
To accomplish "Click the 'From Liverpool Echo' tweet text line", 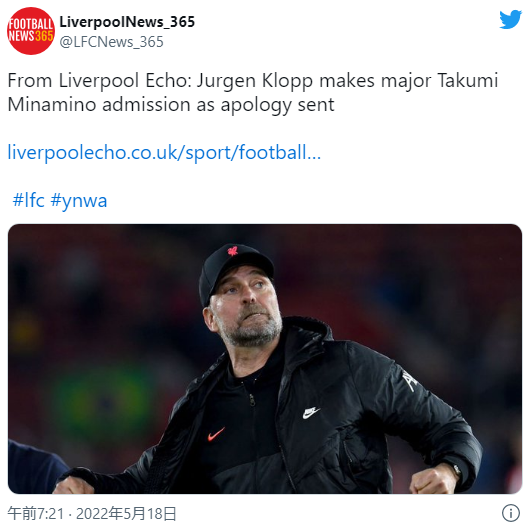I will 253,81.
